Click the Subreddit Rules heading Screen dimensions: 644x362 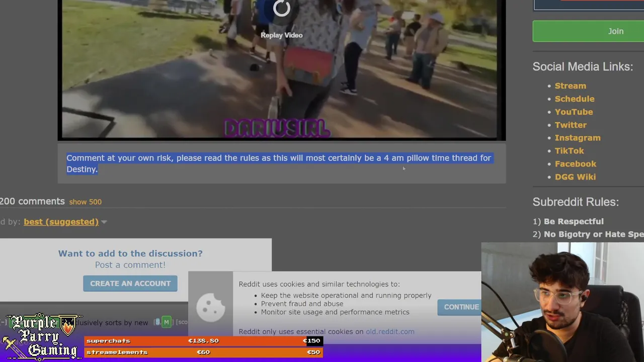pyautogui.click(x=576, y=202)
